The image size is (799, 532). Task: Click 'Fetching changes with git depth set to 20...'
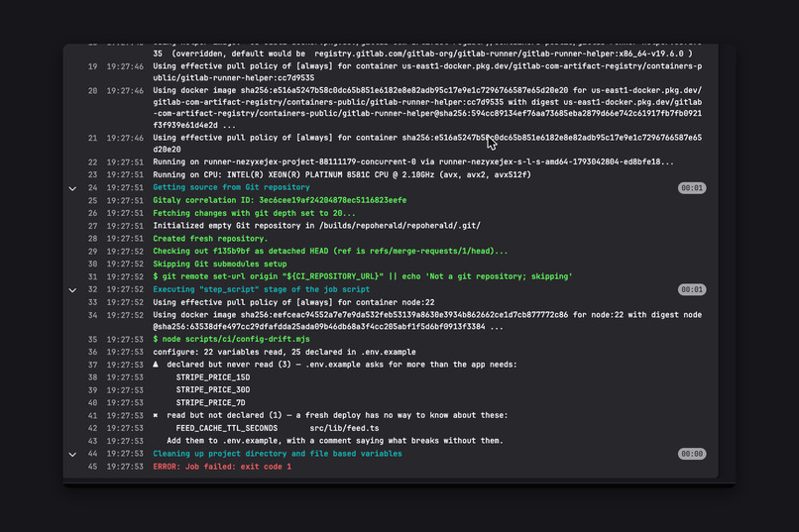tap(255, 213)
